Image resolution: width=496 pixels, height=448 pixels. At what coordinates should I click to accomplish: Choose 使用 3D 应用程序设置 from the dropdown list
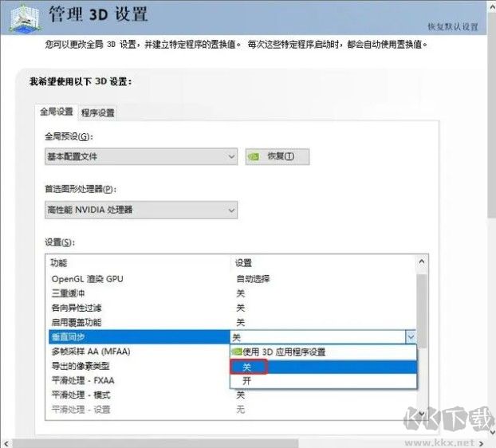pos(323,352)
